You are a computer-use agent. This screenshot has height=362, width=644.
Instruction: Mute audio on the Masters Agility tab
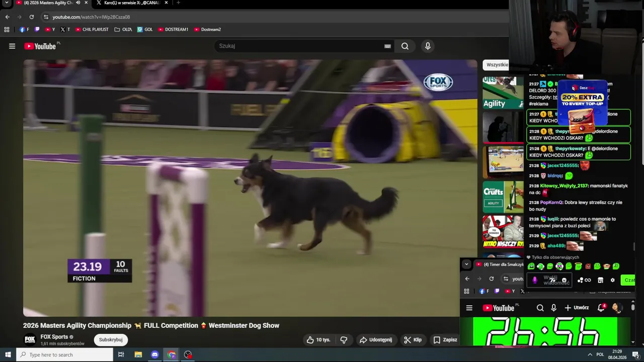(78, 3)
